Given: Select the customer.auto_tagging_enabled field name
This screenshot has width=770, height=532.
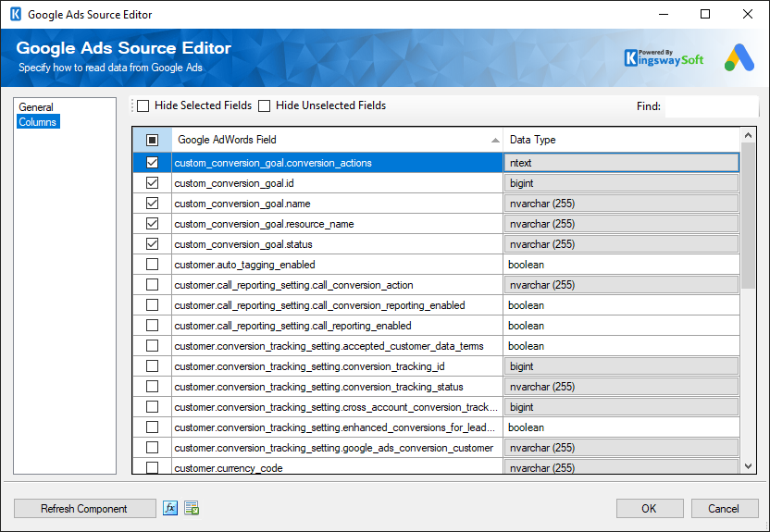Looking at the screenshot, I should click(244, 265).
